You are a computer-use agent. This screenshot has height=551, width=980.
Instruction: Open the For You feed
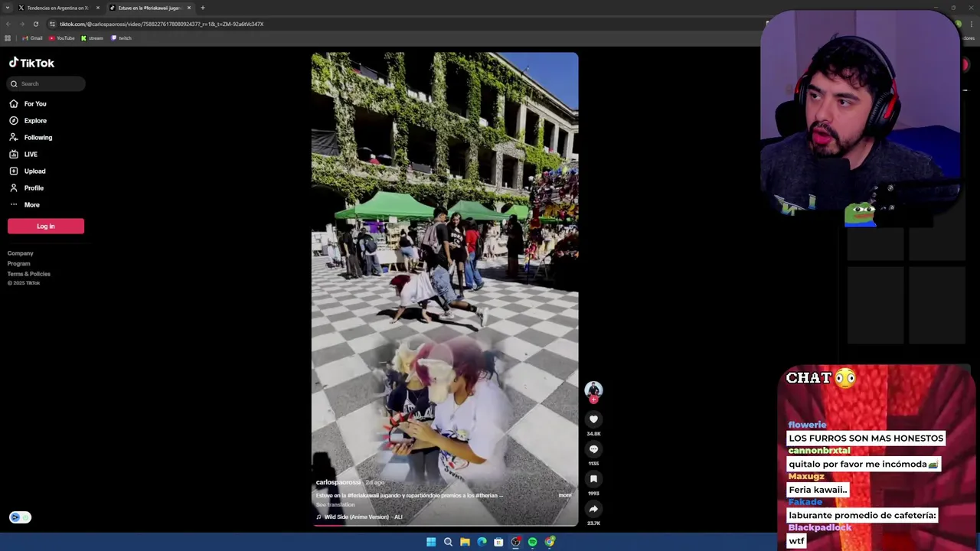[28, 103]
